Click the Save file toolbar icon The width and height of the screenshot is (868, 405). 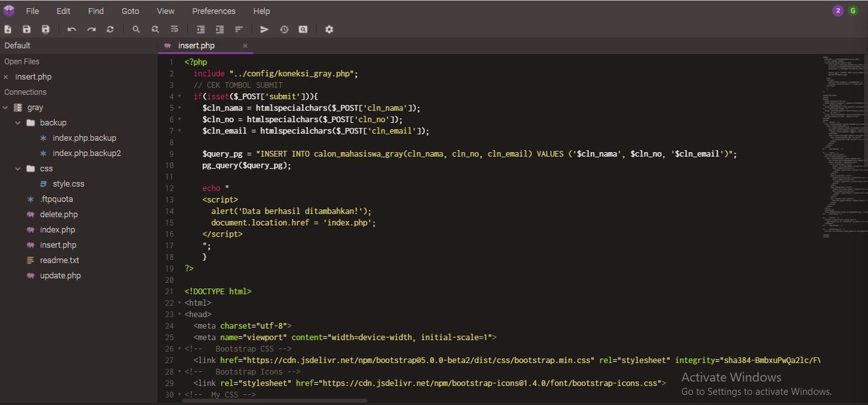(27, 29)
